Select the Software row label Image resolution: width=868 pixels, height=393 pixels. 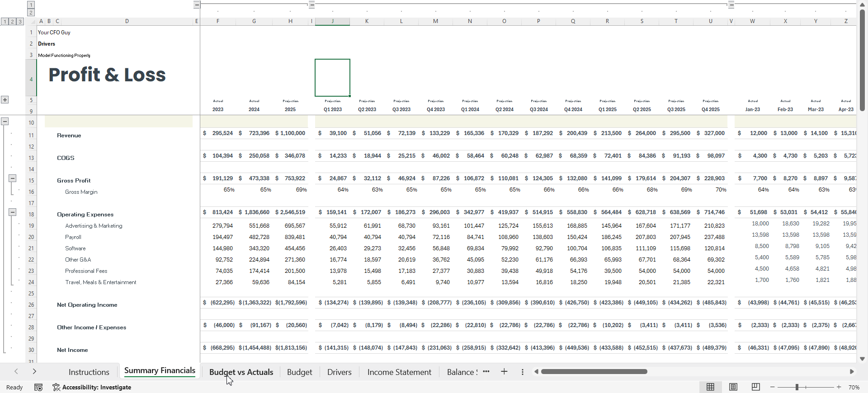(75, 248)
